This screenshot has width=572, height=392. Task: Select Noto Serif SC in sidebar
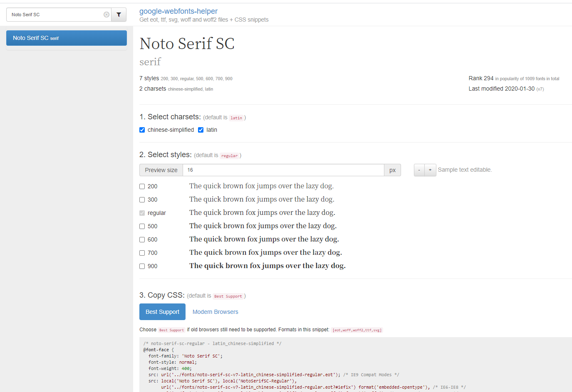(x=67, y=38)
